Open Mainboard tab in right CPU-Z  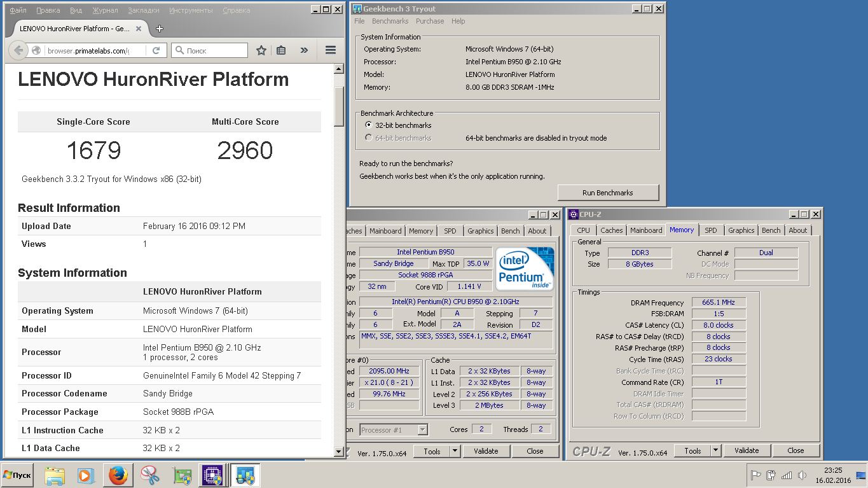coord(646,230)
